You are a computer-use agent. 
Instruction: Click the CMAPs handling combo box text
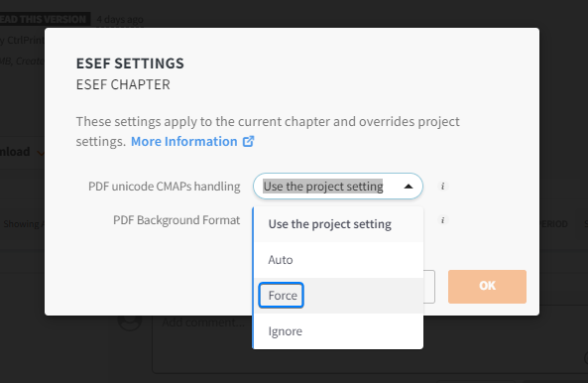[323, 187]
